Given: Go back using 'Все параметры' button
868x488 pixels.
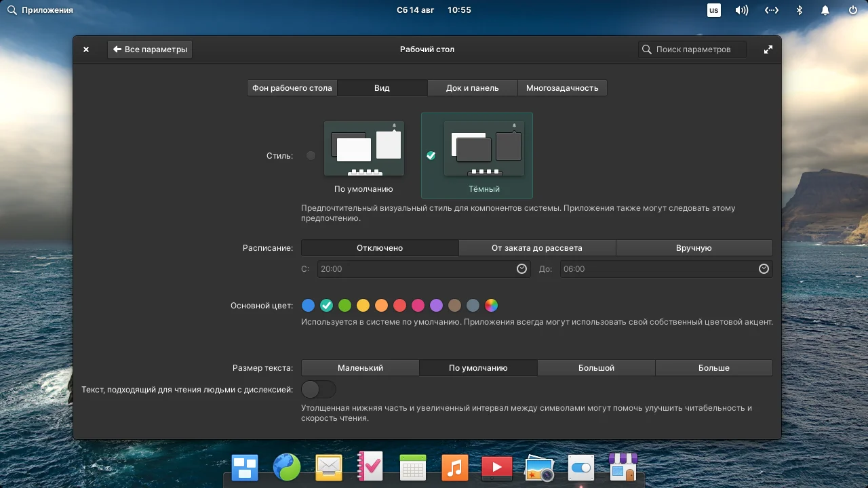Looking at the screenshot, I should coord(149,49).
